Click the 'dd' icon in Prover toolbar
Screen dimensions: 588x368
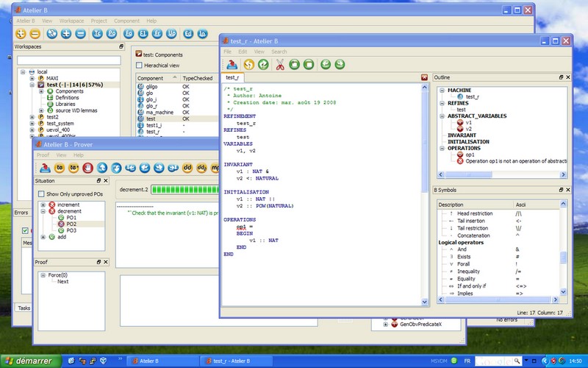click(187, 168)
